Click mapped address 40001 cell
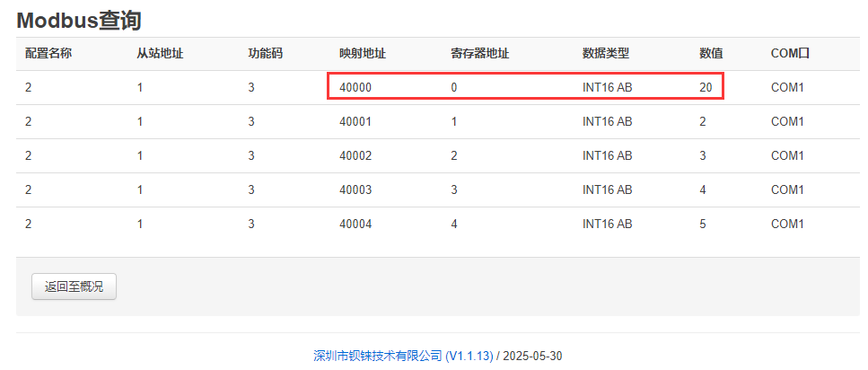 click(355, 122)
